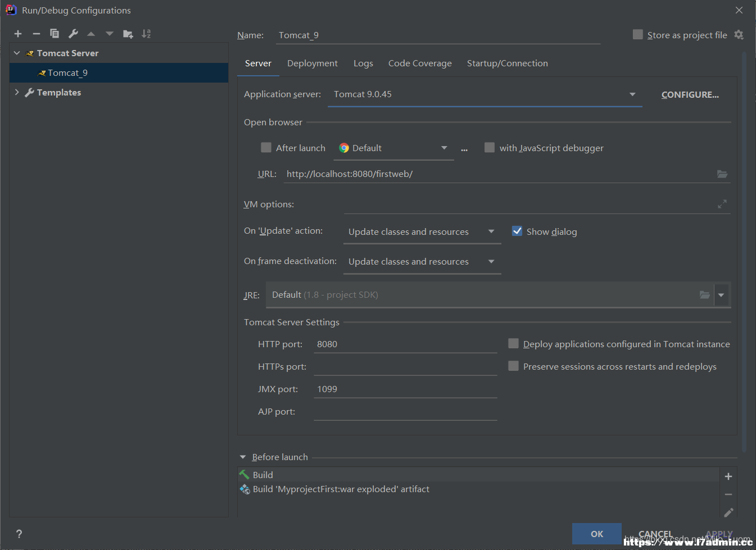Screen dimensions: 756x550
Task: Open On 'Update' action dropdown
Action: [422, 231]
